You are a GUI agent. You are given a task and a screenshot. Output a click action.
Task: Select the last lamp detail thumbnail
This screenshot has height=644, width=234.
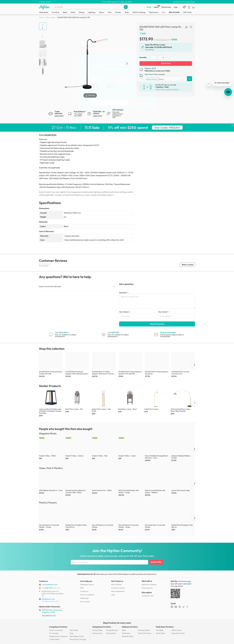tap(43, 71)
